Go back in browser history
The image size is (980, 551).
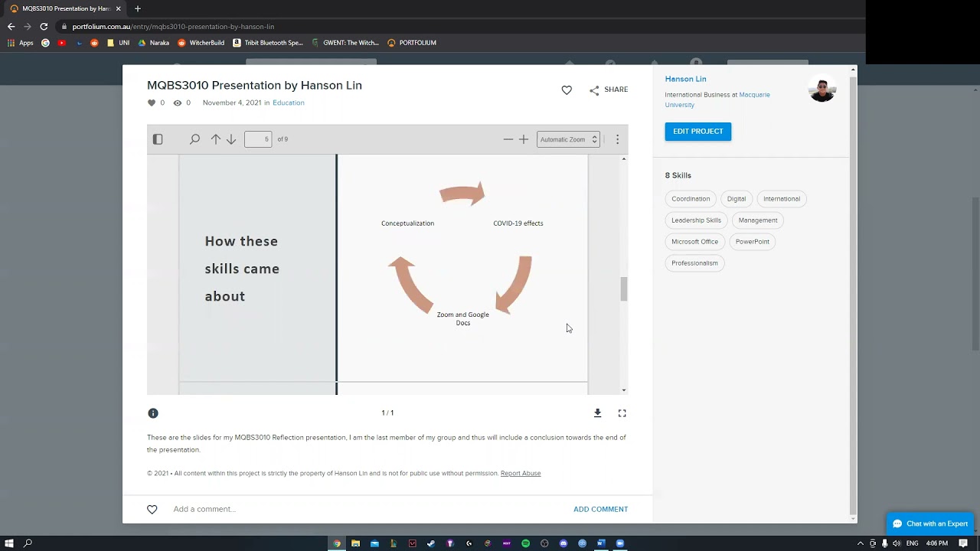(11, 26)
